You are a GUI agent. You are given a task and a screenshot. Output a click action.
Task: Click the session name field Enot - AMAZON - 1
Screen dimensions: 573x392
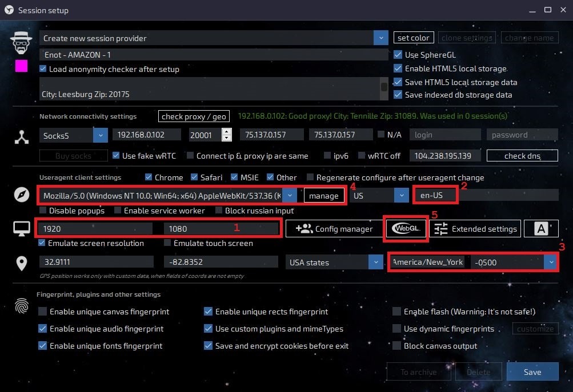[x=214, y=55]
